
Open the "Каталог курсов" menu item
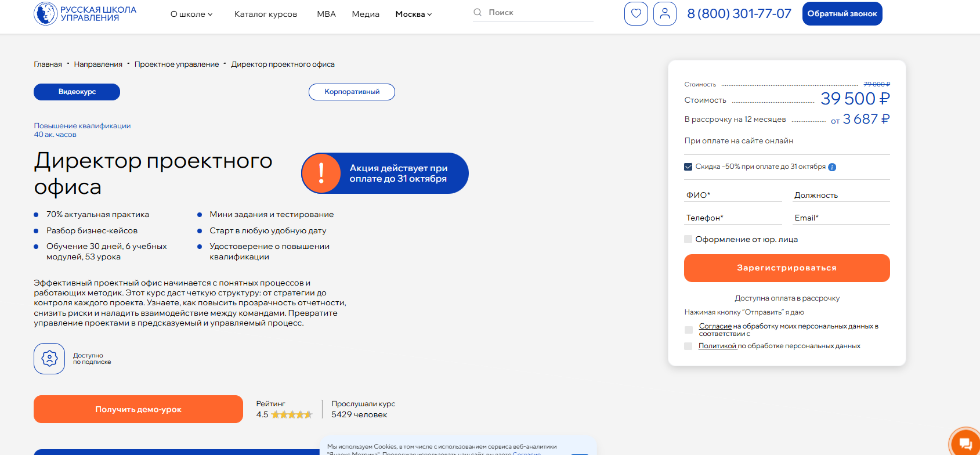coord(266,14)
